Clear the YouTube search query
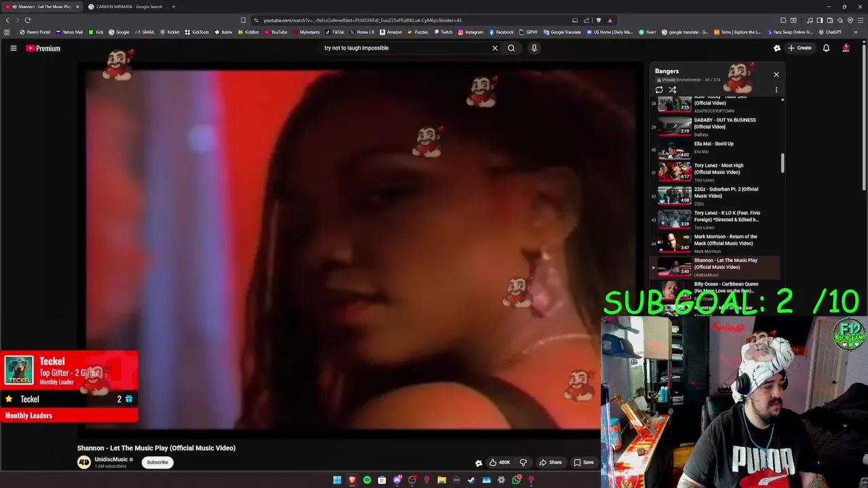The height and width of the screenshot is (488, 868). [x=494, y=48]
